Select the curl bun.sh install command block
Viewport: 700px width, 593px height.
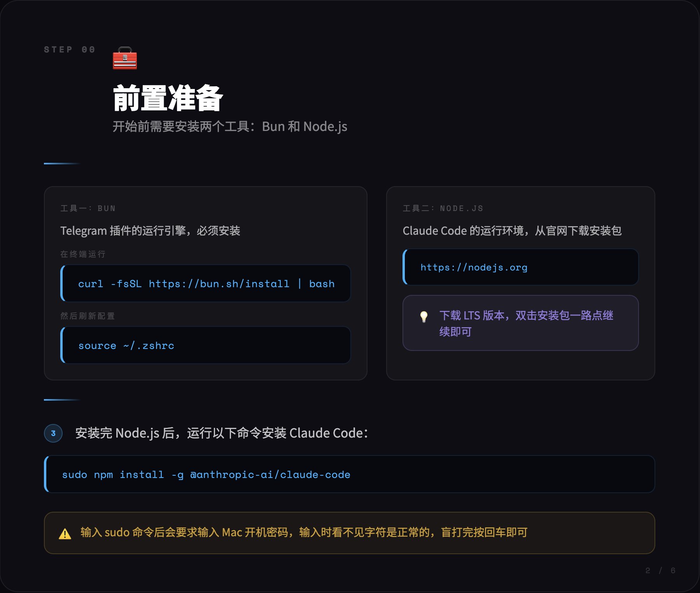(x=206, y=284)
